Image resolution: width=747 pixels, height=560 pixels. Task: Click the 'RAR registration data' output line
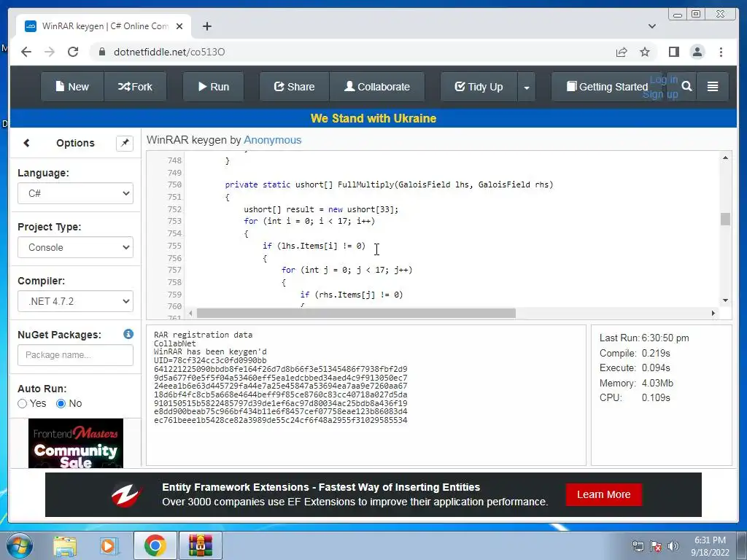coord(203,335)
